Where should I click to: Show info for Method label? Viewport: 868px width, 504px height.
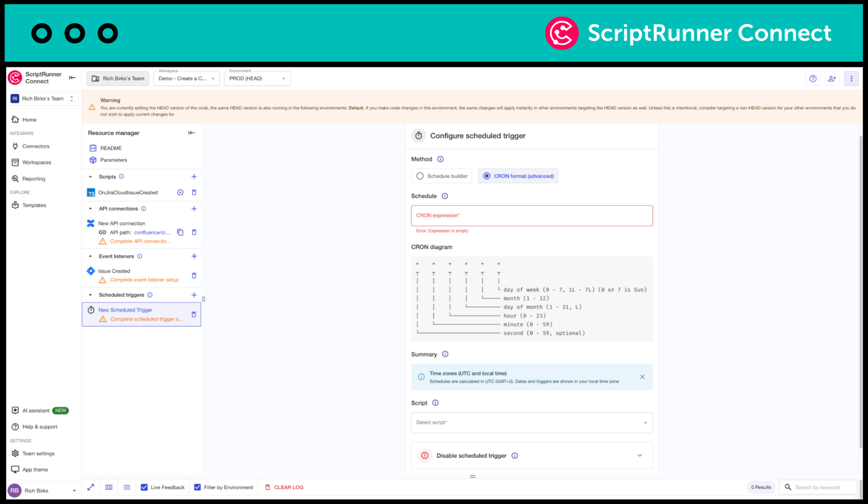pyautogui.click(x=441, y=159)
